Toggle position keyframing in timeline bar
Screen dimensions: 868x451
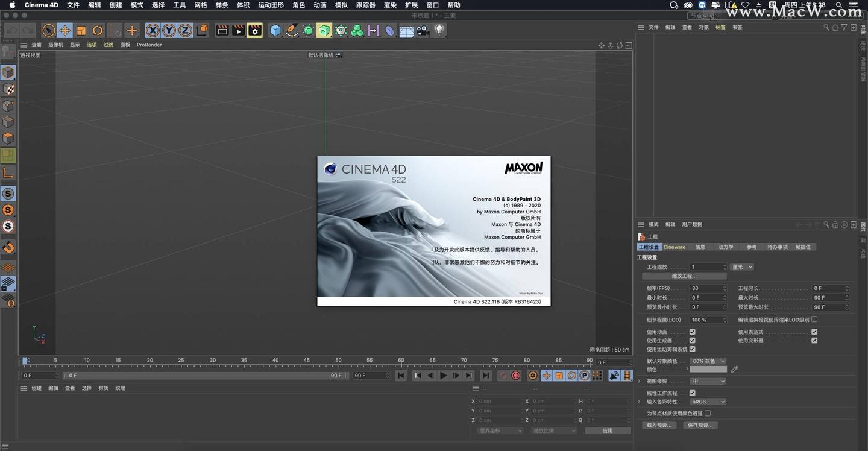tap(546, 376)
